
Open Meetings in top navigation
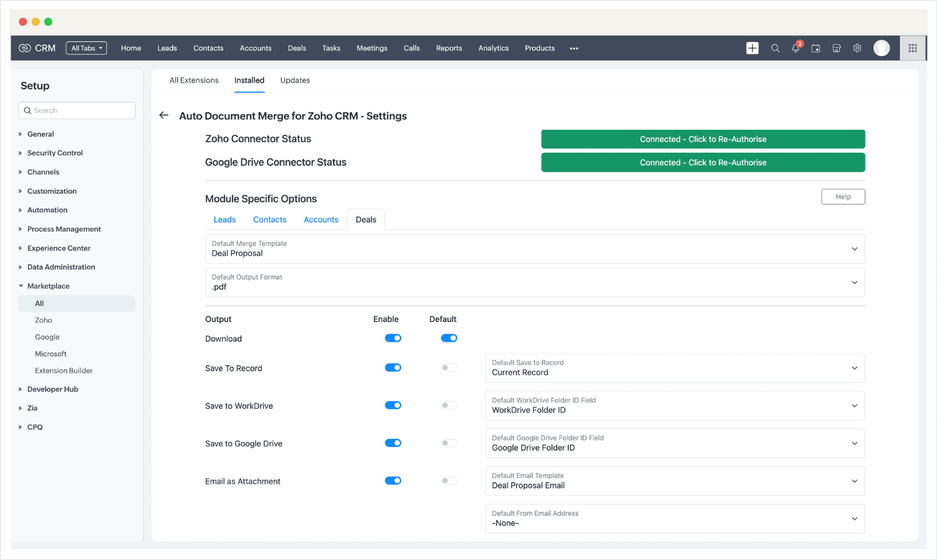point(372,48)
